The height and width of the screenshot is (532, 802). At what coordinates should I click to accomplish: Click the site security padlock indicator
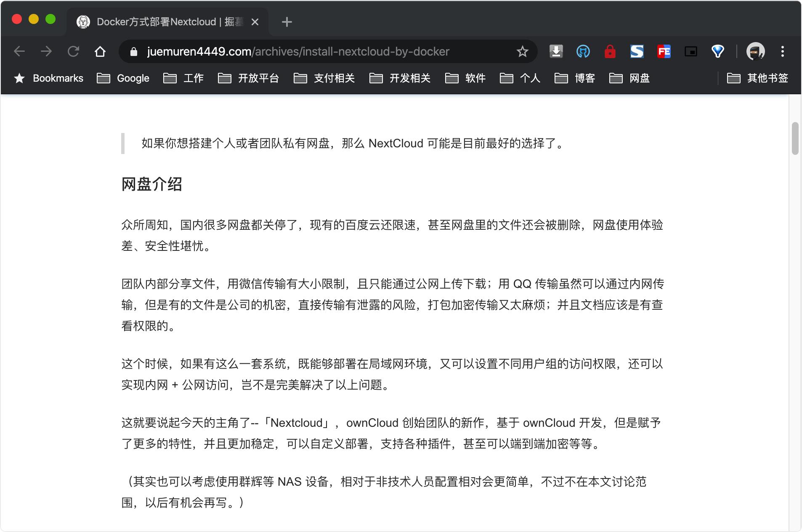(134, 51)
